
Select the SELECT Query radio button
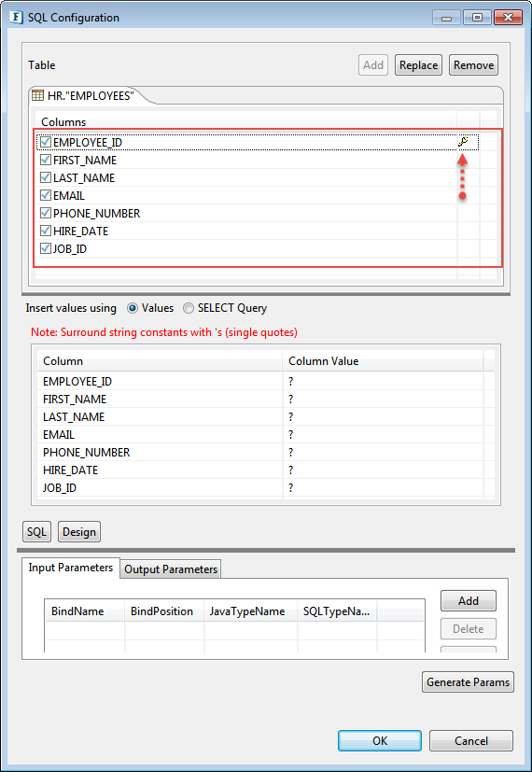tap(189, 308)
